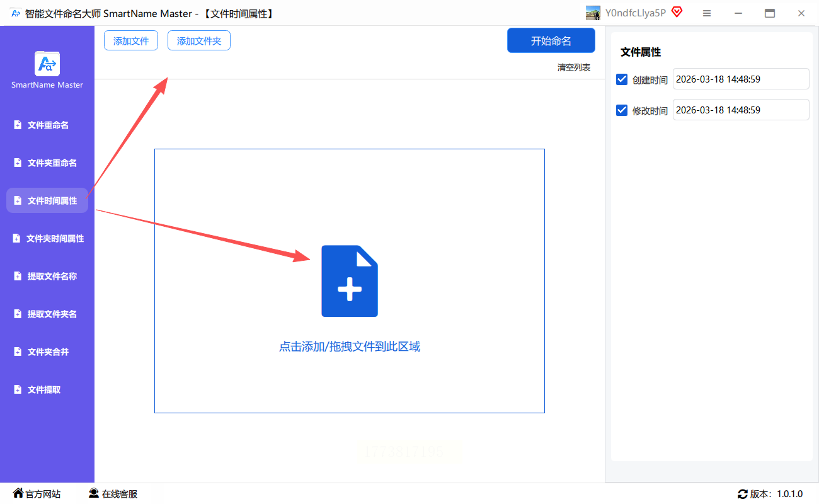
Task: Close the SmartName Master window
Action: pos(801,13)
